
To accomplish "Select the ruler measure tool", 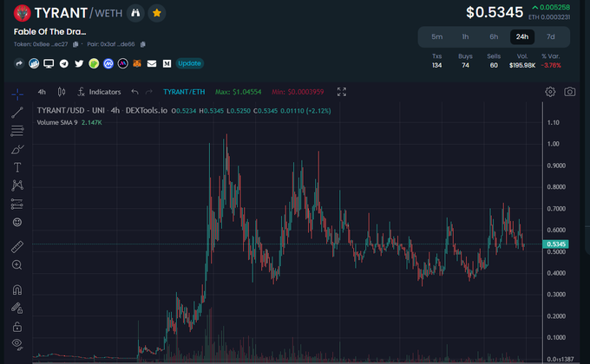I will (x=17, y=247).
